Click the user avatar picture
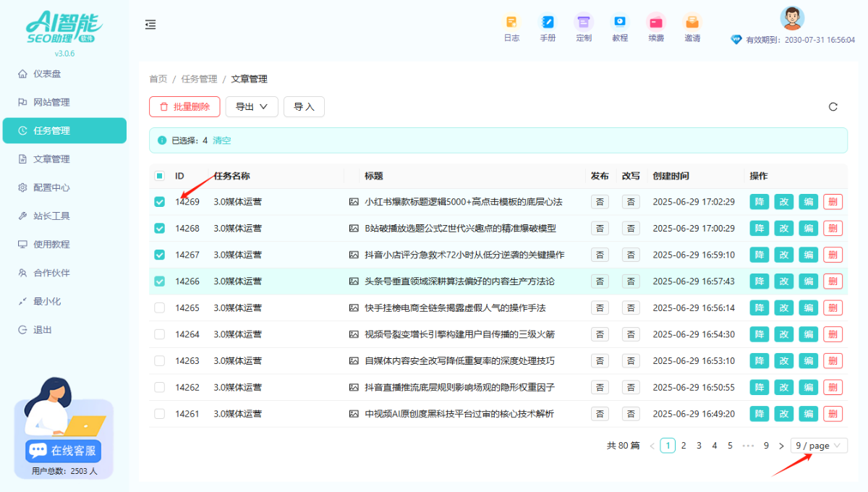This screenshot has height=492, width=868. coord(792,18)
